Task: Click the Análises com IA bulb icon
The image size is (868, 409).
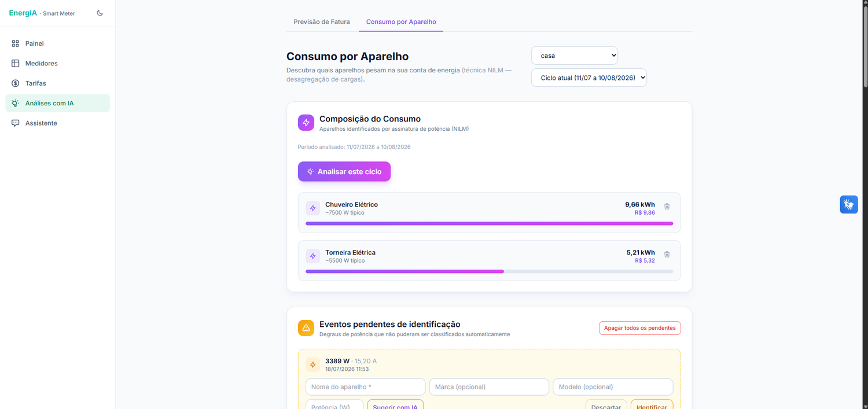Action: 16,103
